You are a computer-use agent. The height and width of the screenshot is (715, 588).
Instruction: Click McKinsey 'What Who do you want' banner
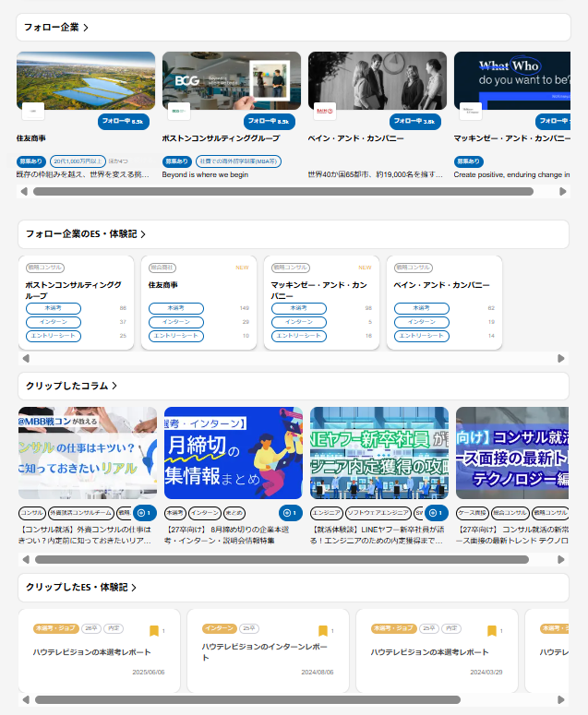point(511,80)
